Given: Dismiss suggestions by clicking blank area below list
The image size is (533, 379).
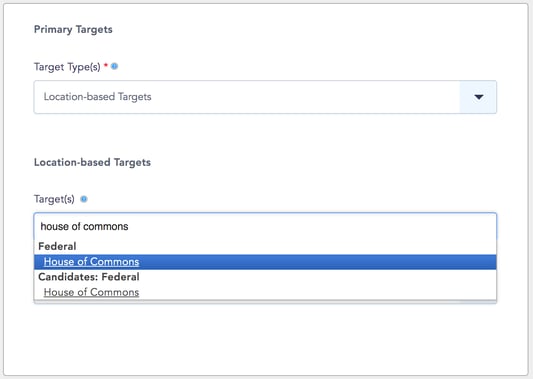Looking at the screenshot, I should (x=265, y=338).
